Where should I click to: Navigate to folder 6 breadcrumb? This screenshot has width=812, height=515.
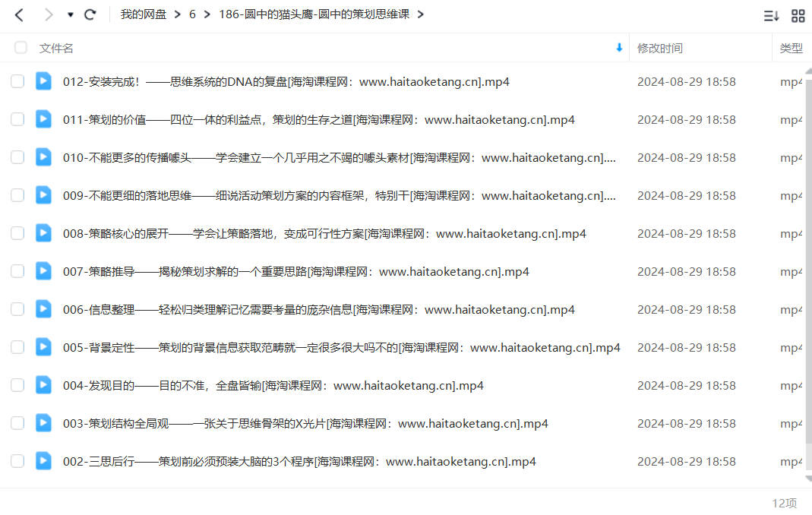[192, 14]
